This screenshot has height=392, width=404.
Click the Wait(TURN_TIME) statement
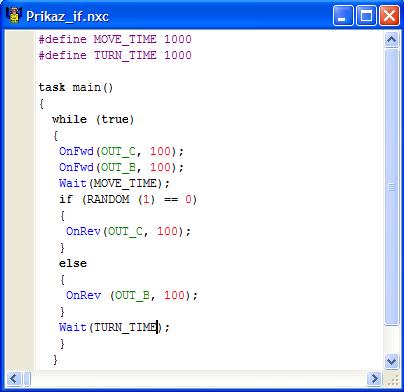[x=114, y=327]
